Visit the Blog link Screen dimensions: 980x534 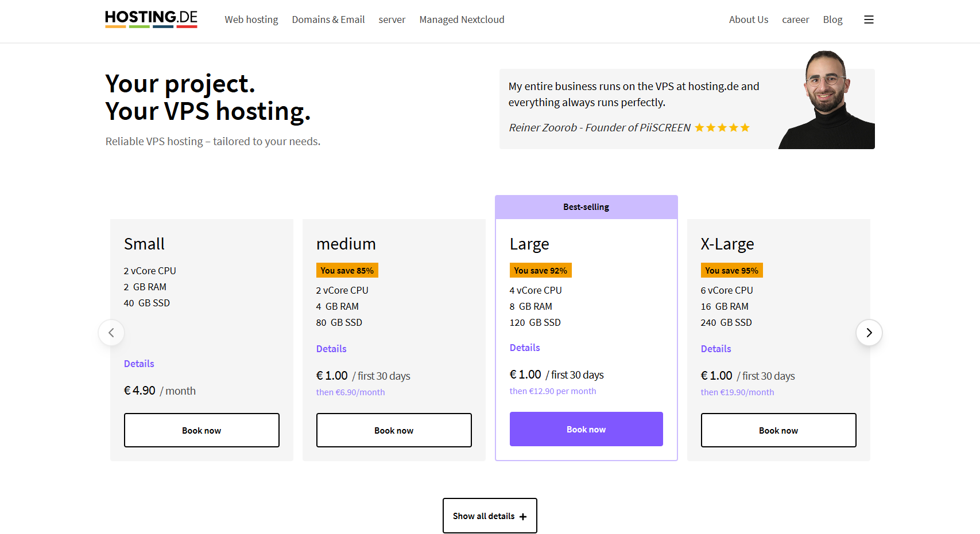[832, 20]
